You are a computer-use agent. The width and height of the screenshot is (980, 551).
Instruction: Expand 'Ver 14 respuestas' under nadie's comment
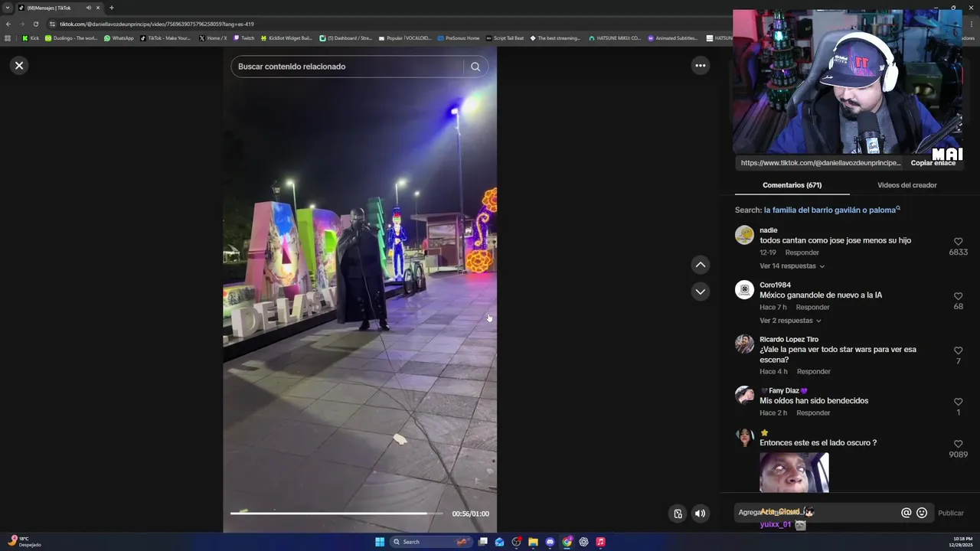point(792,266)
